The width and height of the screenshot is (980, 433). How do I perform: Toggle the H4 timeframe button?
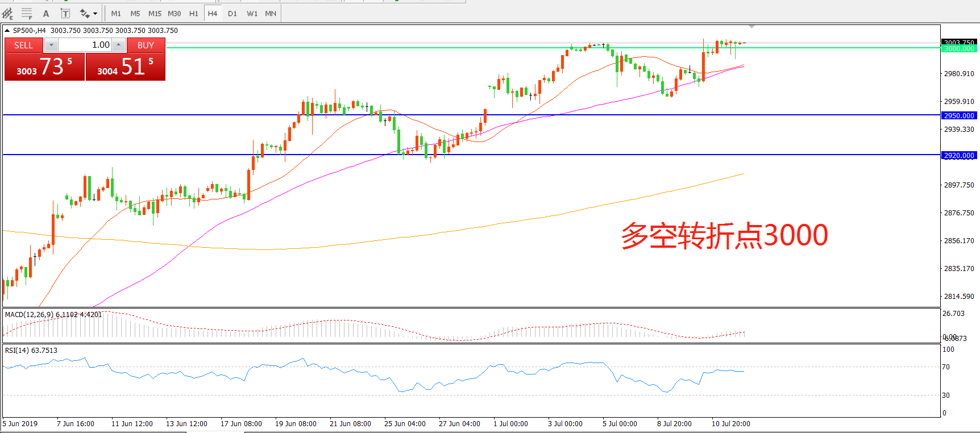pos(213,13)
